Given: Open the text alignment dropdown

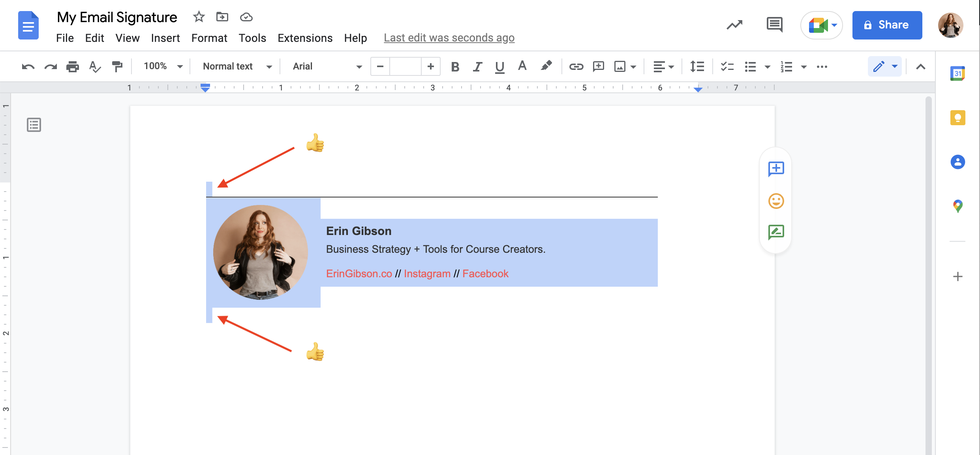Looking at the screenshot, I should pyautogui.click(x=663, y=67).
